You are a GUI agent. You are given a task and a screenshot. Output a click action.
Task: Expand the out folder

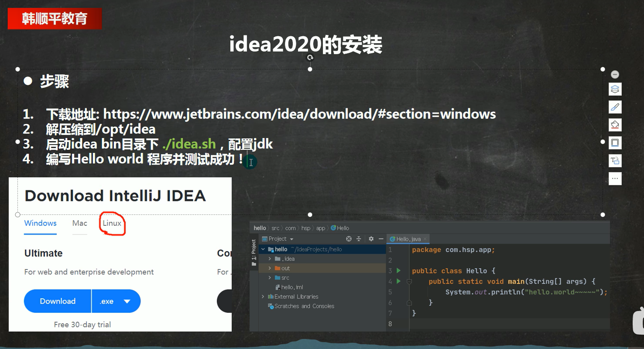click(x=270, y=268)
